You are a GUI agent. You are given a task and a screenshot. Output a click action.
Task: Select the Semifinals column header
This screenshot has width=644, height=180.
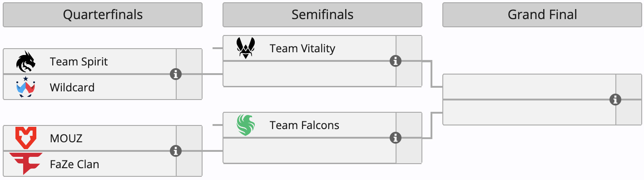coord(322,15)
